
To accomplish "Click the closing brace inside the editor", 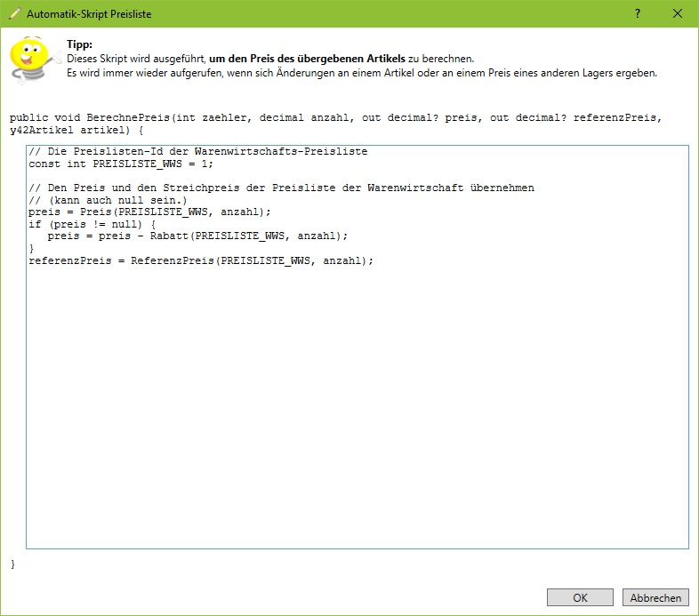I will 32,249.
